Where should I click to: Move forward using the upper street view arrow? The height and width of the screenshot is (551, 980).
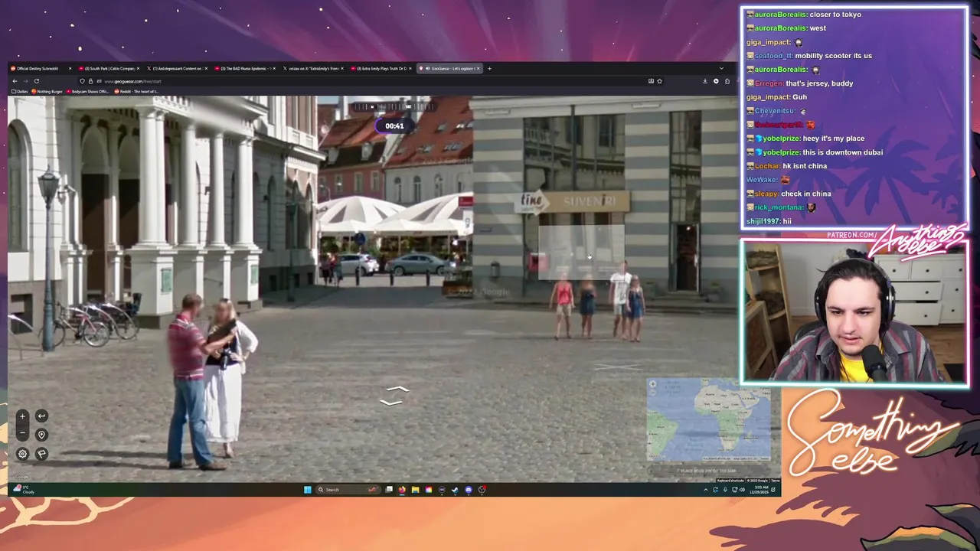click(399, 390)
